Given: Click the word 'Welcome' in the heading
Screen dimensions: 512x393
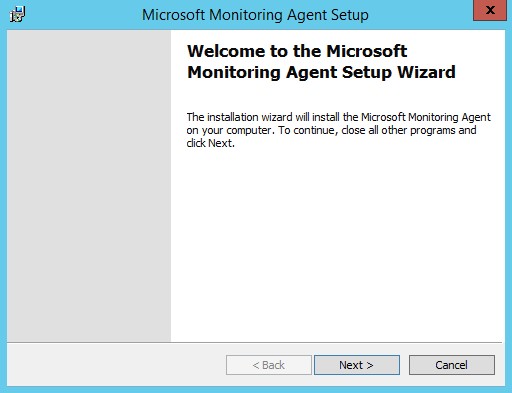Looking at the screenshot, I should click(x=226, y=51).
